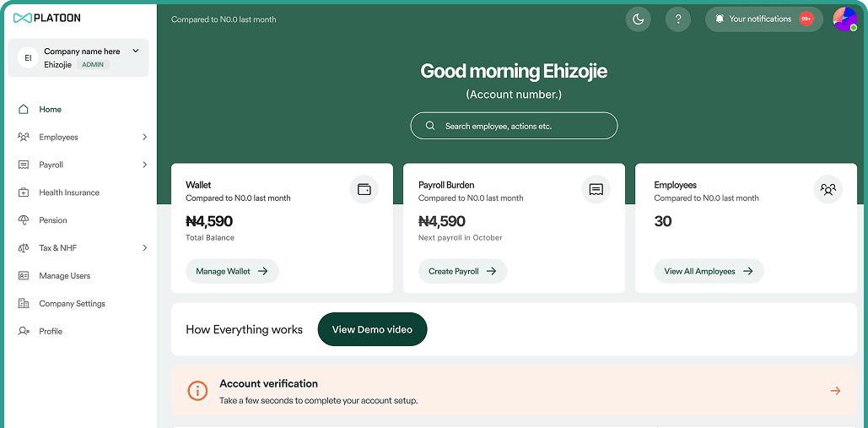Open Health Insurance section

(68, 192)
